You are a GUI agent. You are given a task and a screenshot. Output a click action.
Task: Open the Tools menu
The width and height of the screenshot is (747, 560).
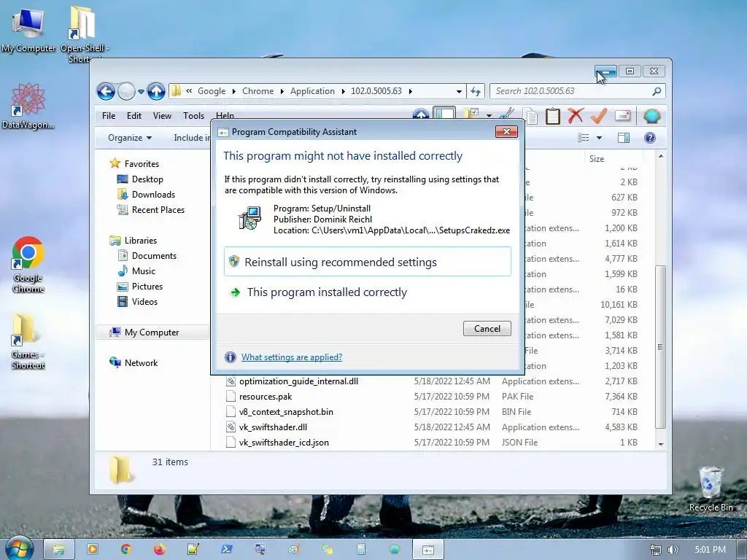193,116
